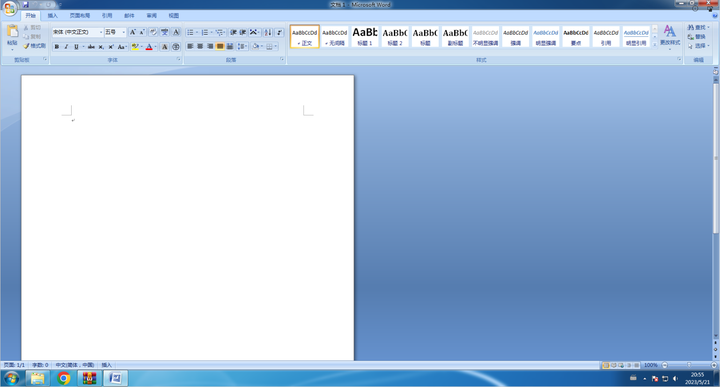Screen dimensions: 720x387
Task: Apply character border A icon
Action: 176,32
